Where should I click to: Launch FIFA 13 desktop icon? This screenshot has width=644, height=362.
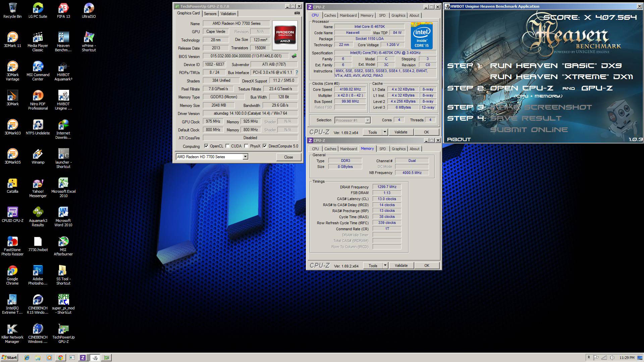click(x=63, y=10)
